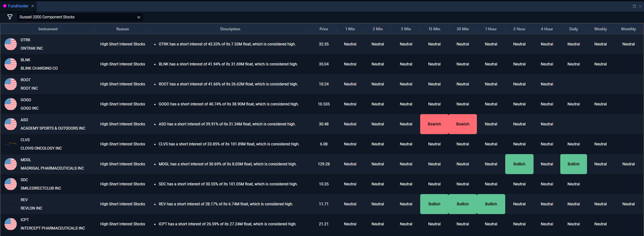Click INTERCEPT PHARMACEUTICALS INC company name
Viewport: 644px width, 236px height.
pyautogui.click(x=53, y=228)
